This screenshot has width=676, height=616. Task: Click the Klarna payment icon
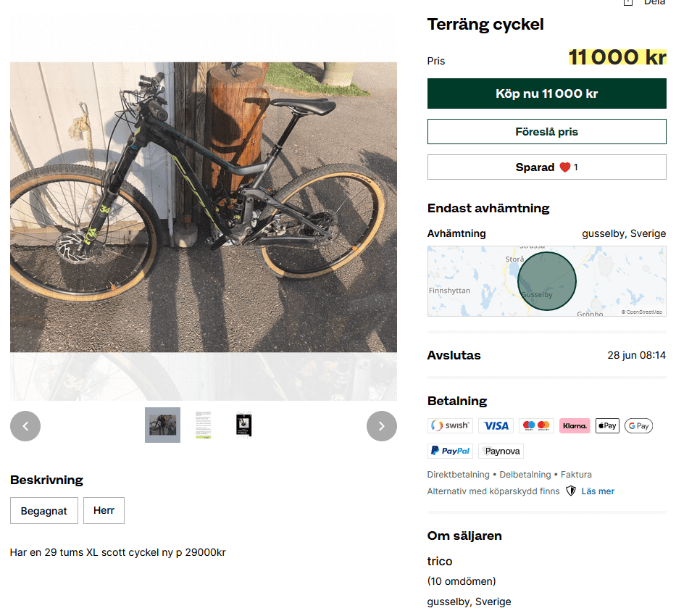(575, 426)
